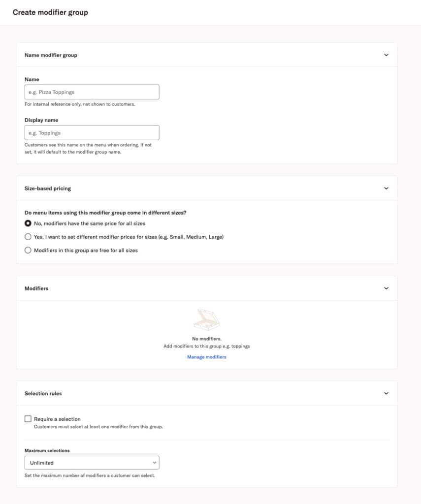The image size is (421, 504).
Task: Click the Create modifier group page title
Action: (50, 12)
